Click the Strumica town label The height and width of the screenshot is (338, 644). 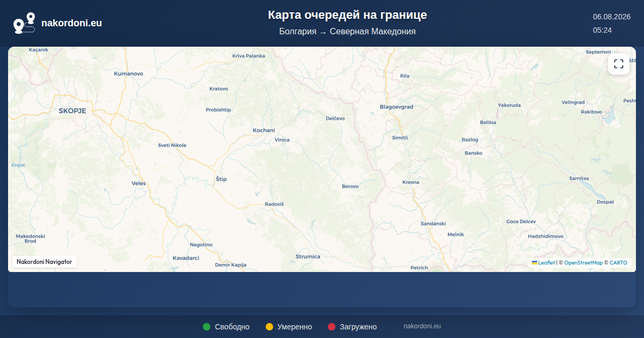(x=308, y=256)
